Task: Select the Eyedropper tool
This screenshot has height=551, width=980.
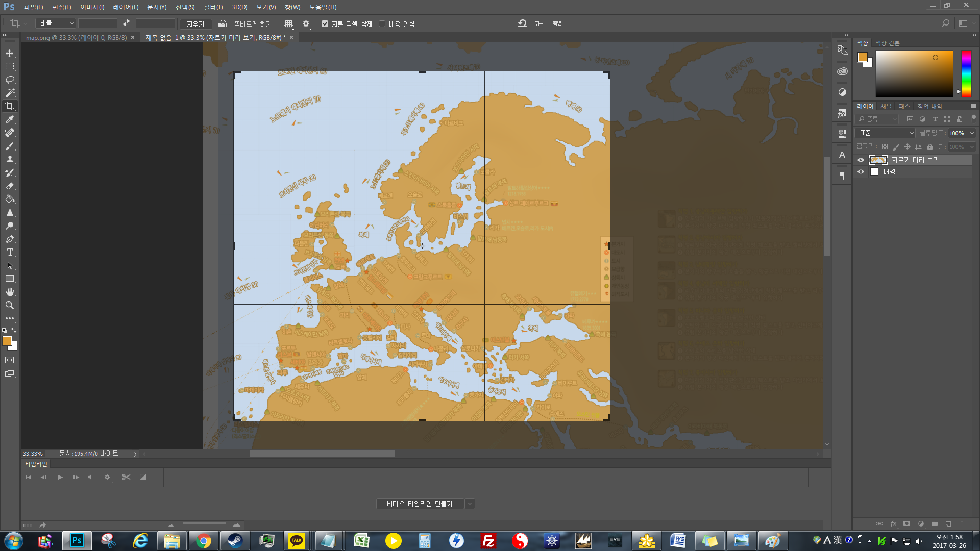Action: 10,119
